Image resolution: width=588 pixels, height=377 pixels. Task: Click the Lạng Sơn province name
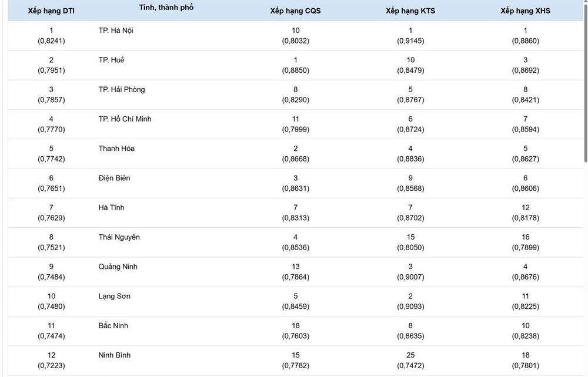(x=115, y=296)
